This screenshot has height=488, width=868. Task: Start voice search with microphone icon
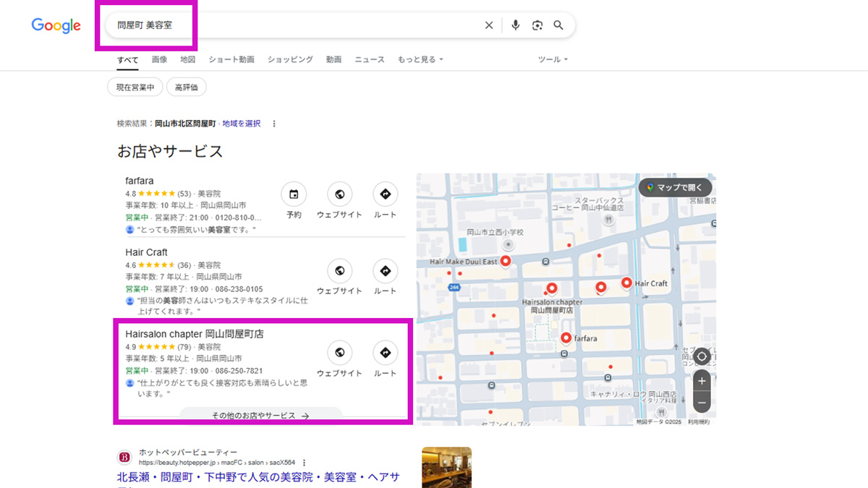[x=515, y=25]
